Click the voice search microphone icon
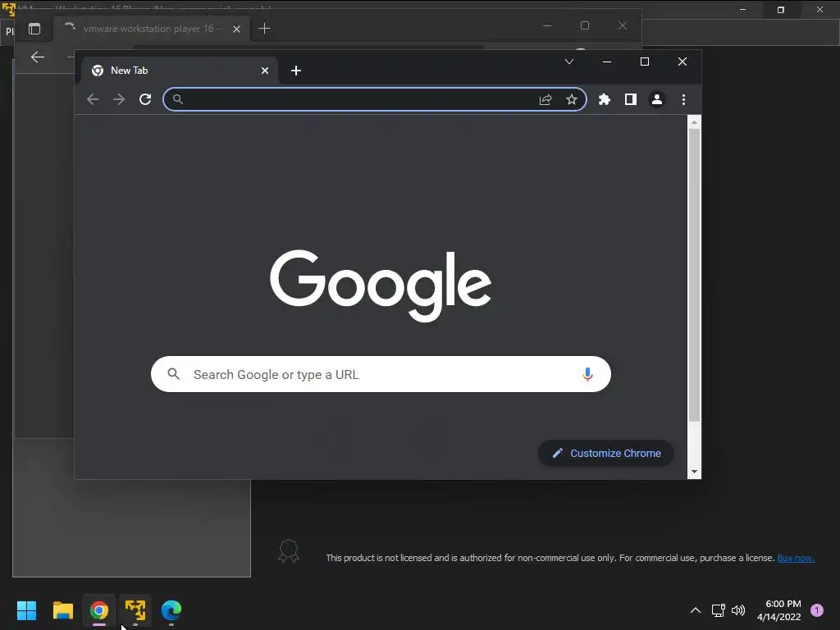840x630 pixels. click(587, 374)
